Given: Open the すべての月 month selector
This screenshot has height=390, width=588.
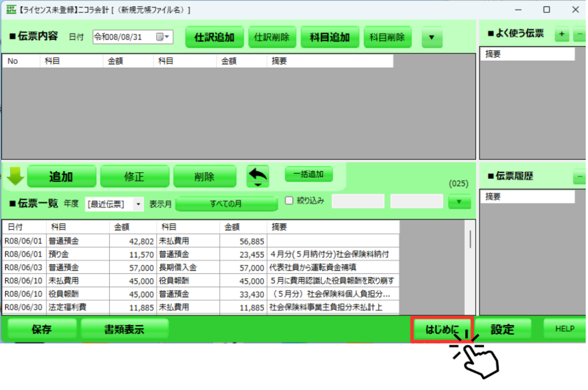Looking at the screenshot, I should (x=226, y=204).
